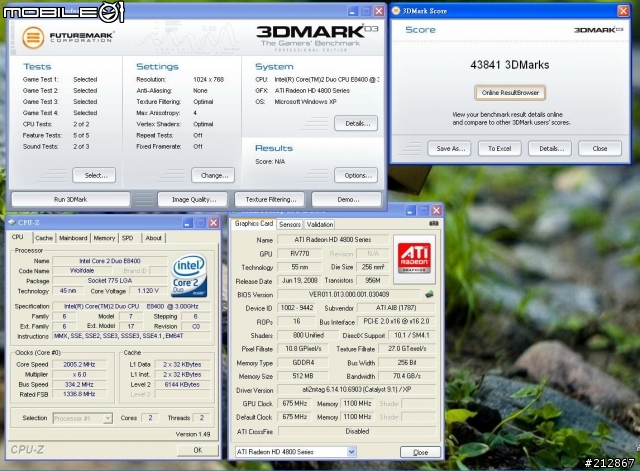Open the Sensors tab in GPU-Z
This screenshot has height=471, width=640.
(290, 224)
